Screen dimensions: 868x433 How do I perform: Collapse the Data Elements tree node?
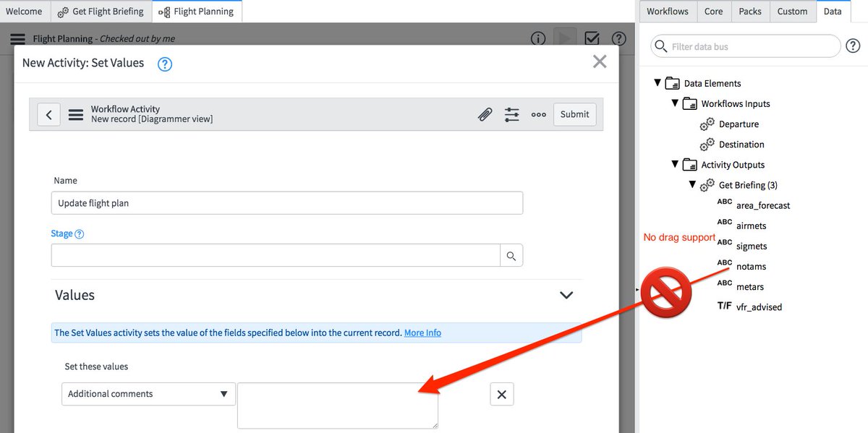(x=658, y=83)
